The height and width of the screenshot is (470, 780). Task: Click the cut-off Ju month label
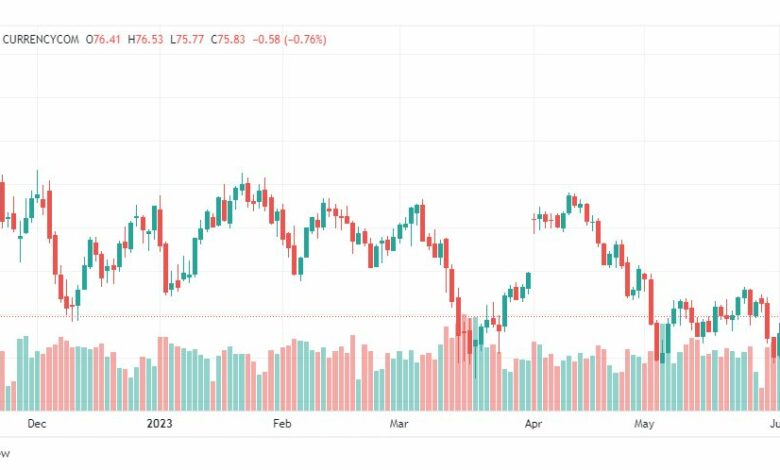point(775,424)
